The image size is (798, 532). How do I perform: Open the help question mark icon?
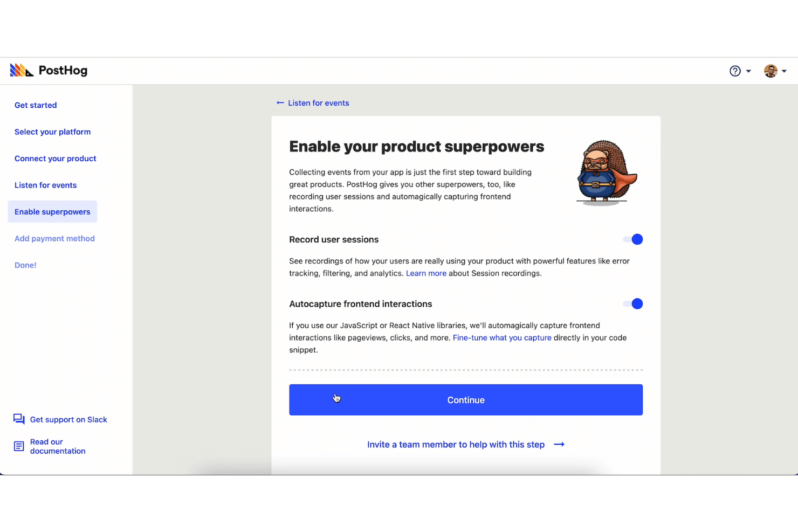(735, 71)
